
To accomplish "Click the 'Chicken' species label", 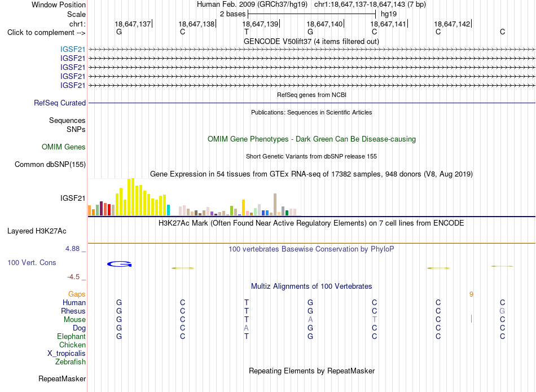I will (72, 345).
